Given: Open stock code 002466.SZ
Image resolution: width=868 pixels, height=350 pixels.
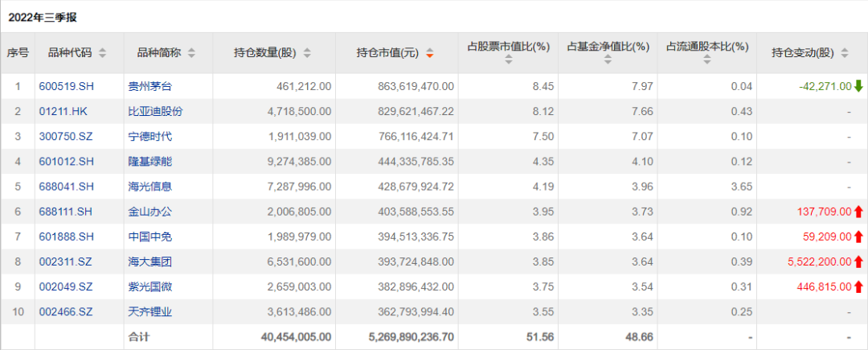Looking at the screenshot, I should click(x=67, y=312).
